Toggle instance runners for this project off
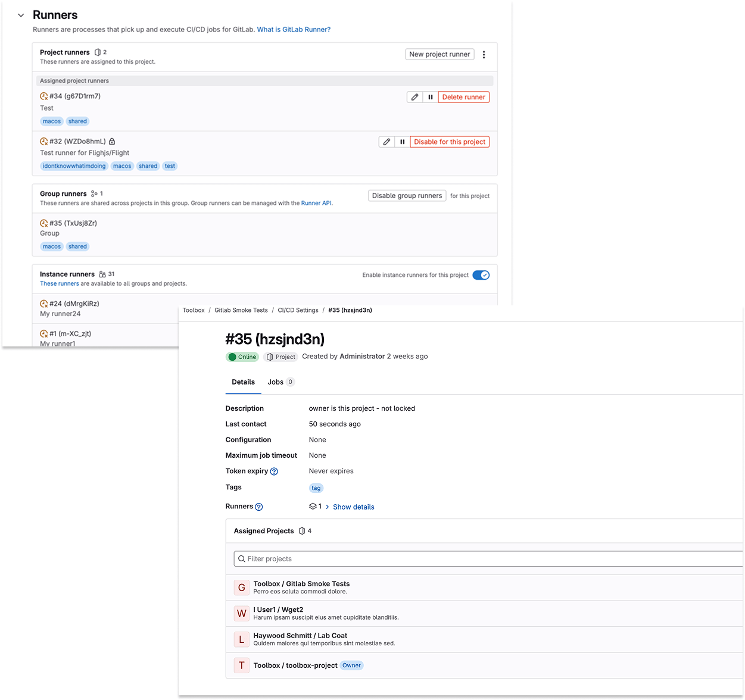This screenshot has height=700, width=745. (x=481, y=275)
